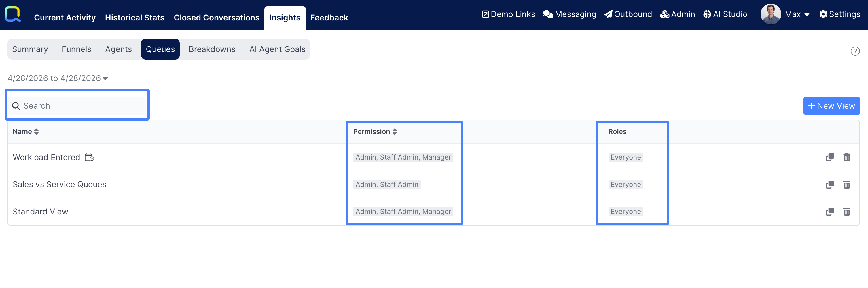This screenshot has height=288, width=868.
Task: Duplicate the Sales vs Service Queues view
Action: coord(830,184)
